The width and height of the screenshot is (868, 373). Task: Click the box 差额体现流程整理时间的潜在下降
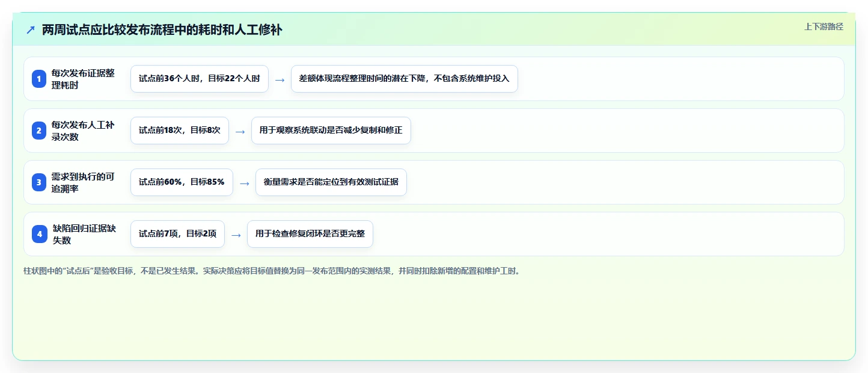tap(405, 79)
